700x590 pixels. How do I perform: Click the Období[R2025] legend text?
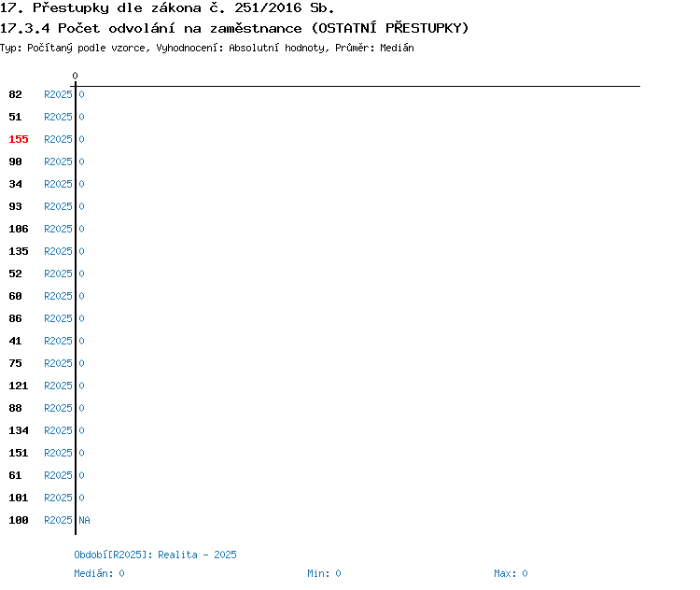pyautogui.click(x=155, y=555)
